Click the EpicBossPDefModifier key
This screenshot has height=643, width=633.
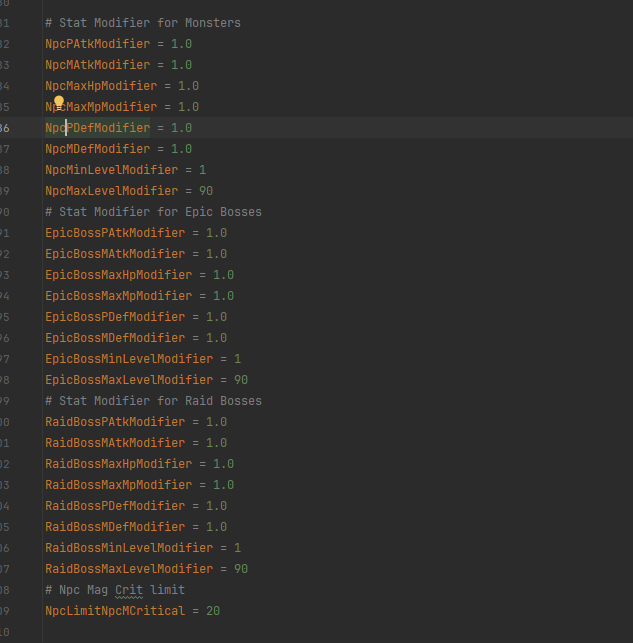click(x=115, y=317)
